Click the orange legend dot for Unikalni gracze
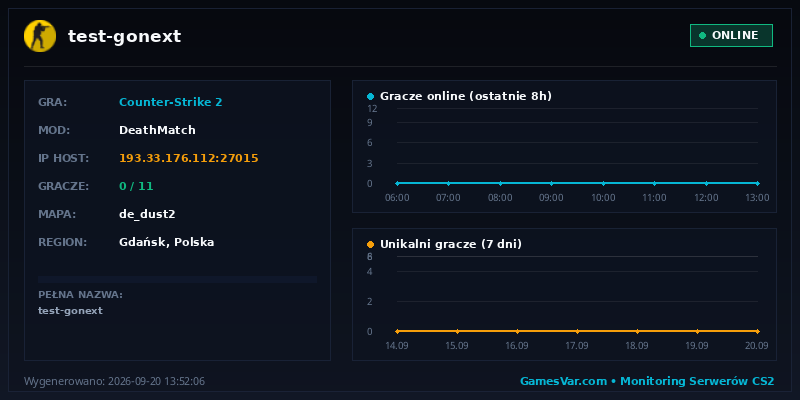800x400 pixels. pos(370,244)
